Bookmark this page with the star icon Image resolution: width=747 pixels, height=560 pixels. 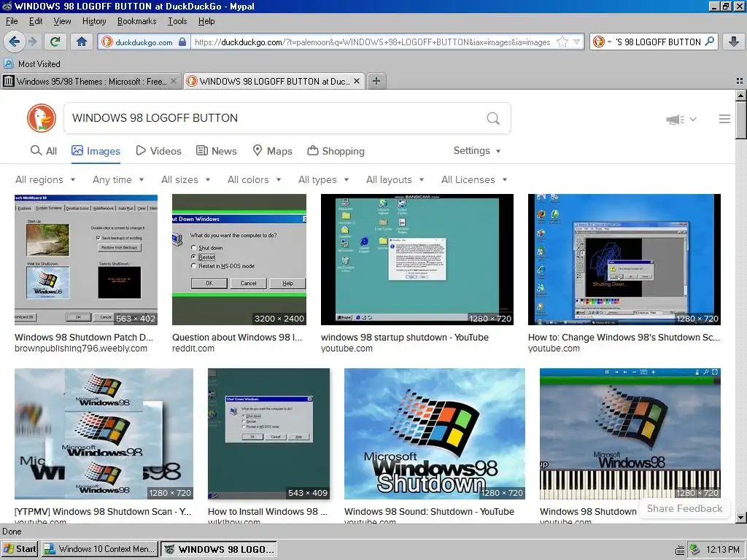point(562,42)
